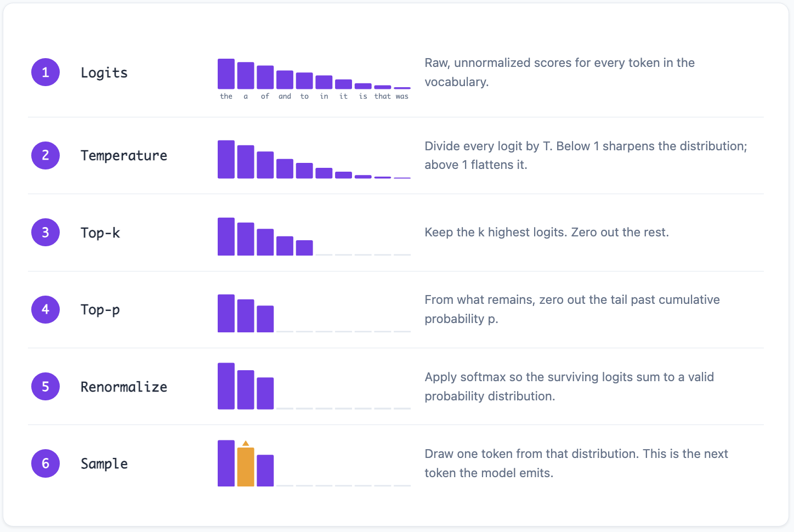Click the step 5 Renormalize number badge
The height and width of the screenshot is (532, 794).
point(46,386)
